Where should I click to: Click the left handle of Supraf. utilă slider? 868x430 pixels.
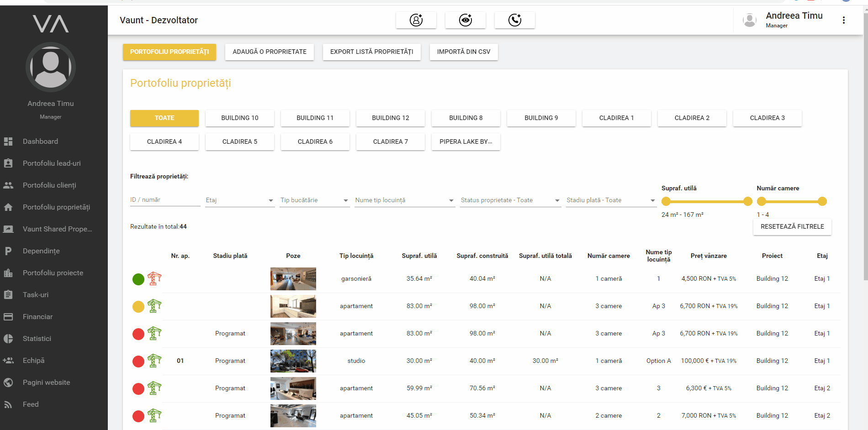pos(666,201)
